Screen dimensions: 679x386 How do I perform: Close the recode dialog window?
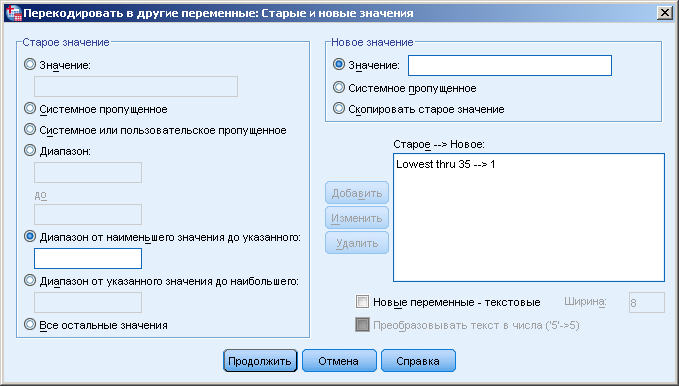(664, 13)
